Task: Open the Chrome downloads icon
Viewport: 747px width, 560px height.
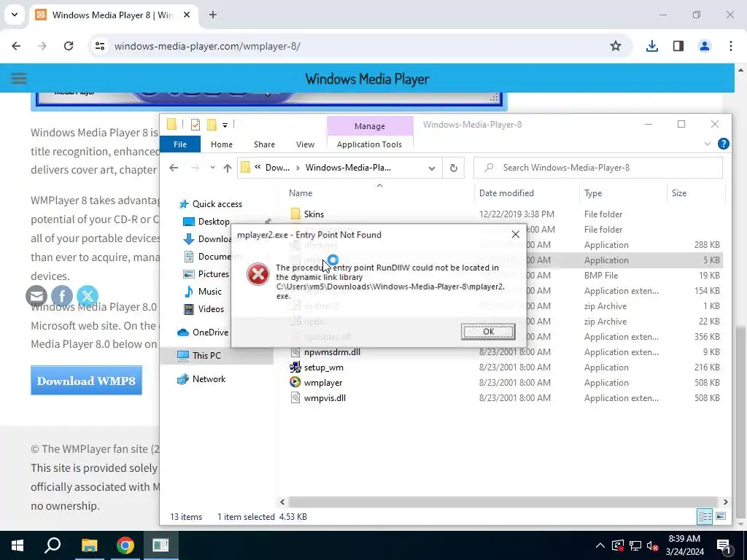Action: tap(652, 46)
